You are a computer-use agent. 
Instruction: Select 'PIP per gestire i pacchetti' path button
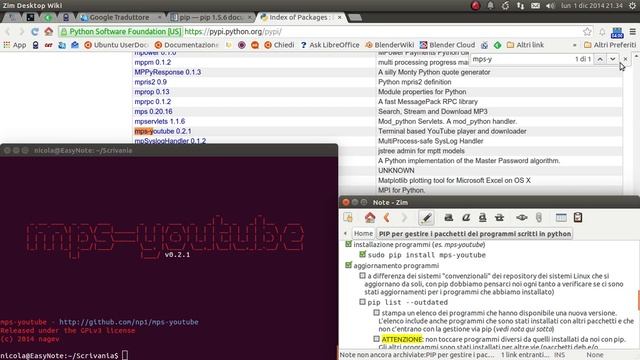pyautogui.click(x=475, y=234)
